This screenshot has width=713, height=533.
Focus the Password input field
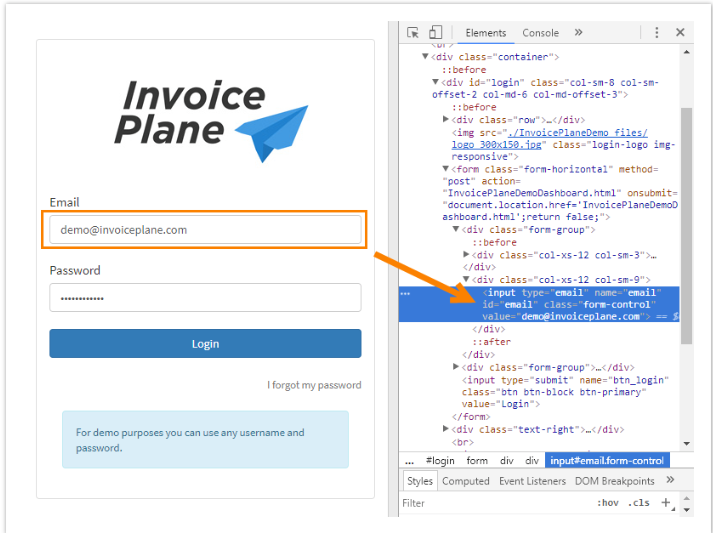pos(205,297)
